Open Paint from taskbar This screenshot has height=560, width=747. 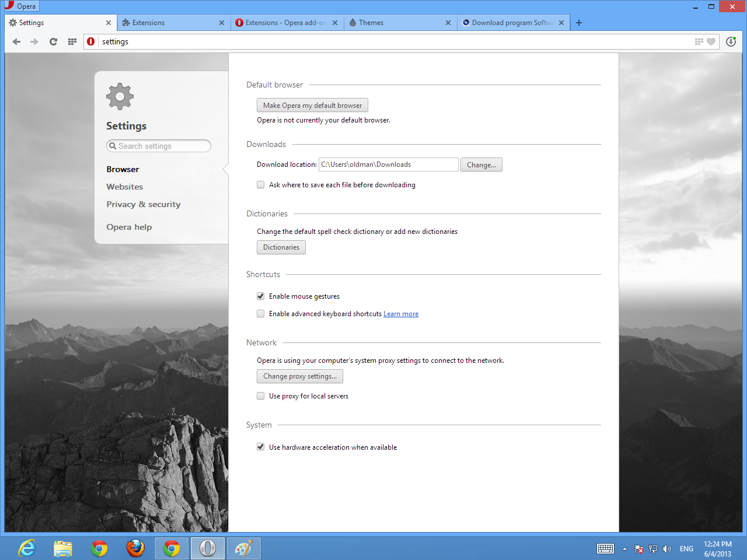pos(244,548)
